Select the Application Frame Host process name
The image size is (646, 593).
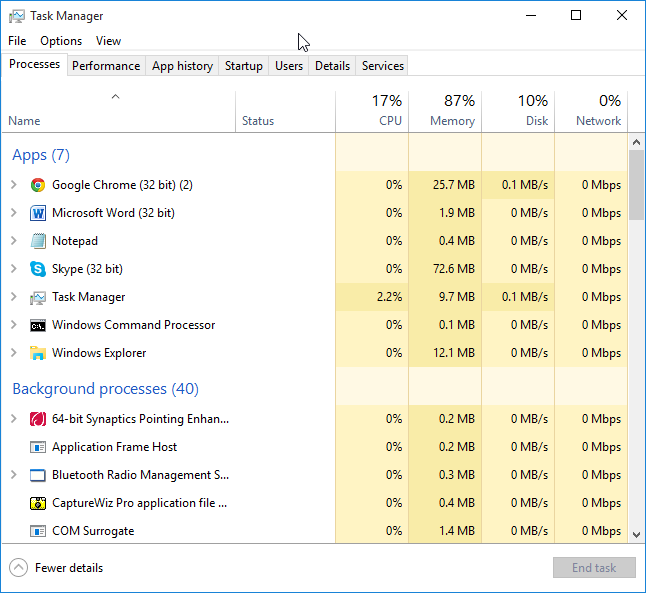(114, 447)
